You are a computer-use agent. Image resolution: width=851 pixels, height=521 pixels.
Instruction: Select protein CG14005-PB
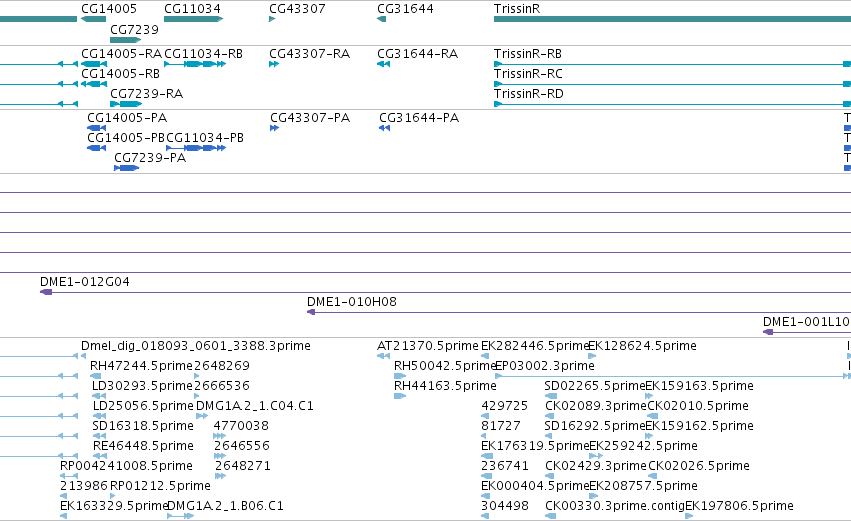click(126, 138)
